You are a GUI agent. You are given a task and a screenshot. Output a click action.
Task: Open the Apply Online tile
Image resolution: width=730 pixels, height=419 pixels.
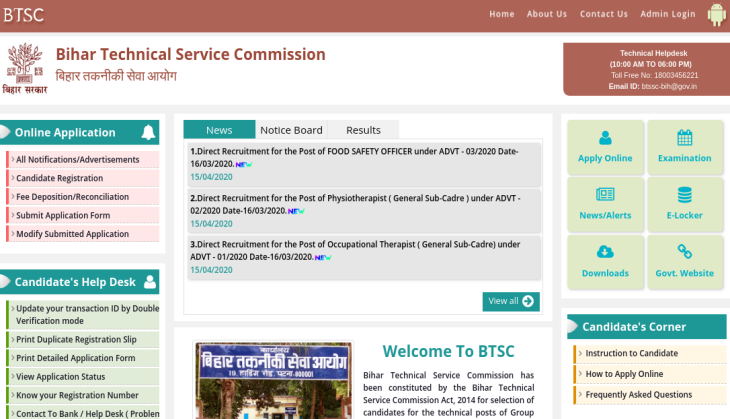coord(605,148)
